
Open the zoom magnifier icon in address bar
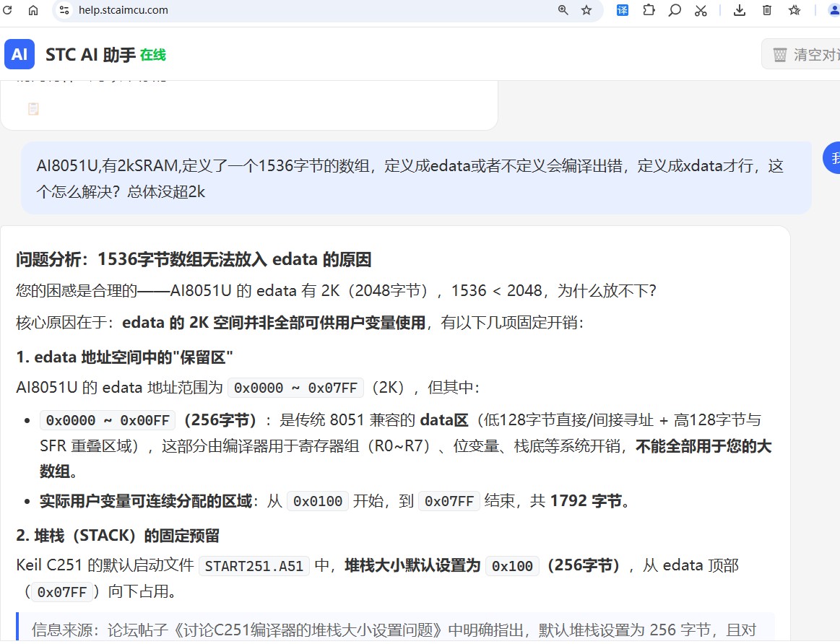click(563, 9)
